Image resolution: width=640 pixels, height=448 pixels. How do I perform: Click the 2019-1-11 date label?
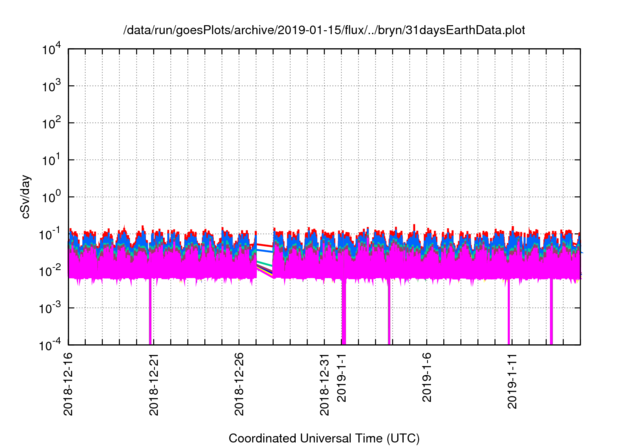512,381
